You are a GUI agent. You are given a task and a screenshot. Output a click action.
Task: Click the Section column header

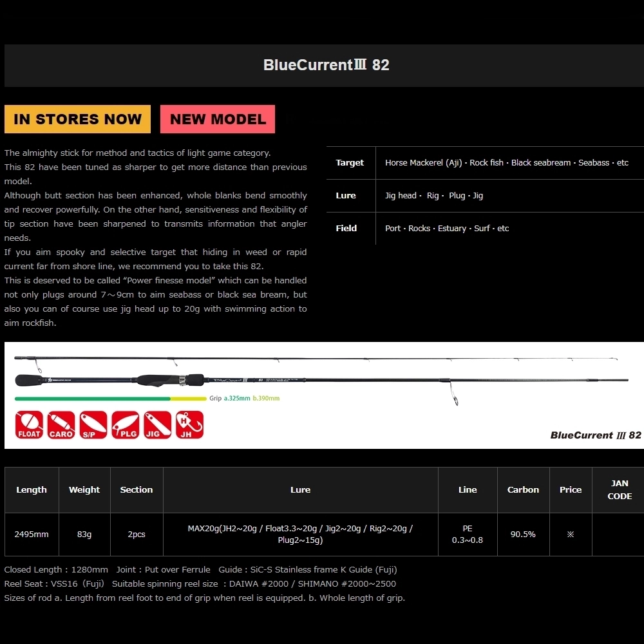137,489
